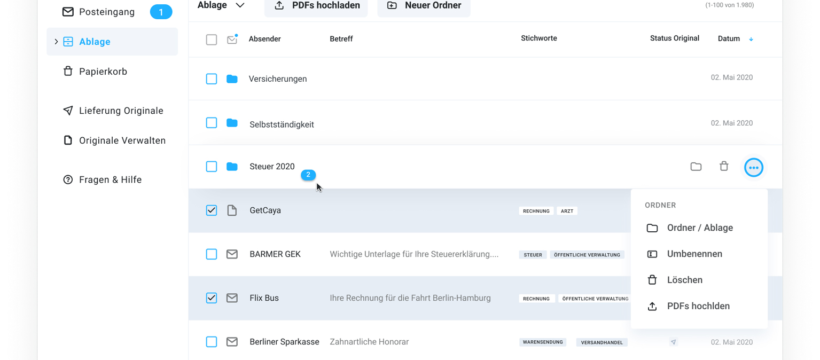Click the trash icon on Steuer 2020 row
This screenshot has height=360, width=820.
tap(724, 166)
